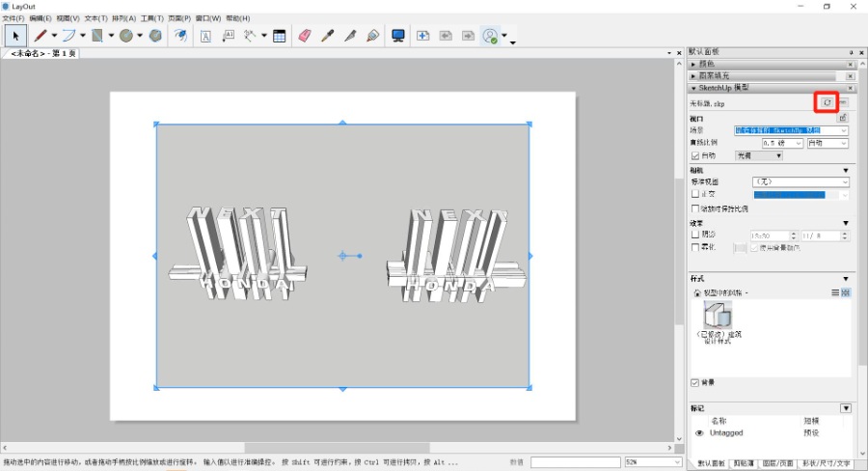Select the Text box tool
Screen dimensions: 868x471
click(206, 36)
